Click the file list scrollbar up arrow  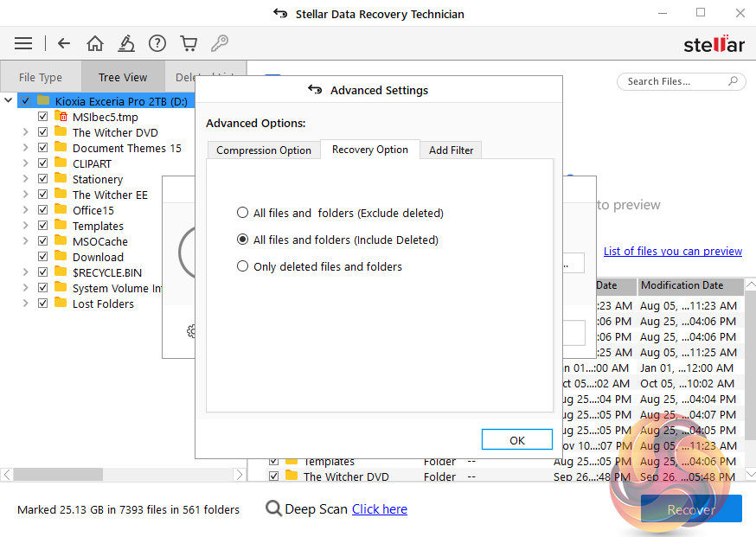(x=750, y=284)
